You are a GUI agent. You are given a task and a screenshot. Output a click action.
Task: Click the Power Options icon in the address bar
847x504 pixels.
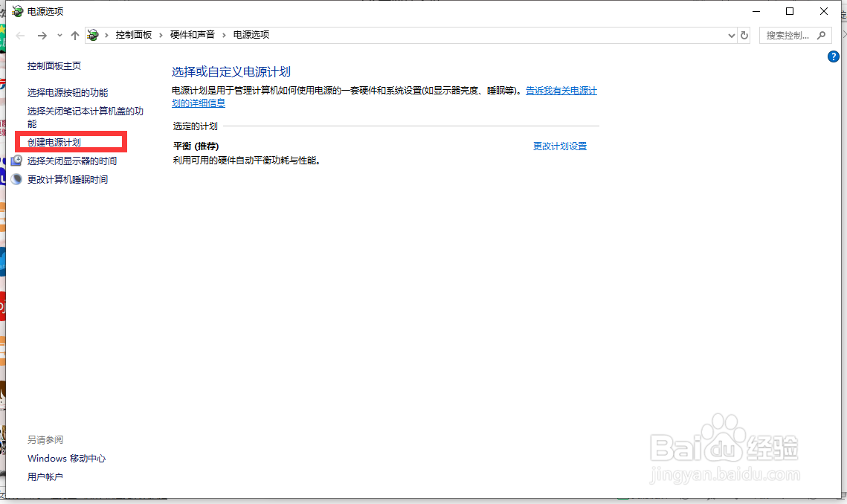coord(92,34)
